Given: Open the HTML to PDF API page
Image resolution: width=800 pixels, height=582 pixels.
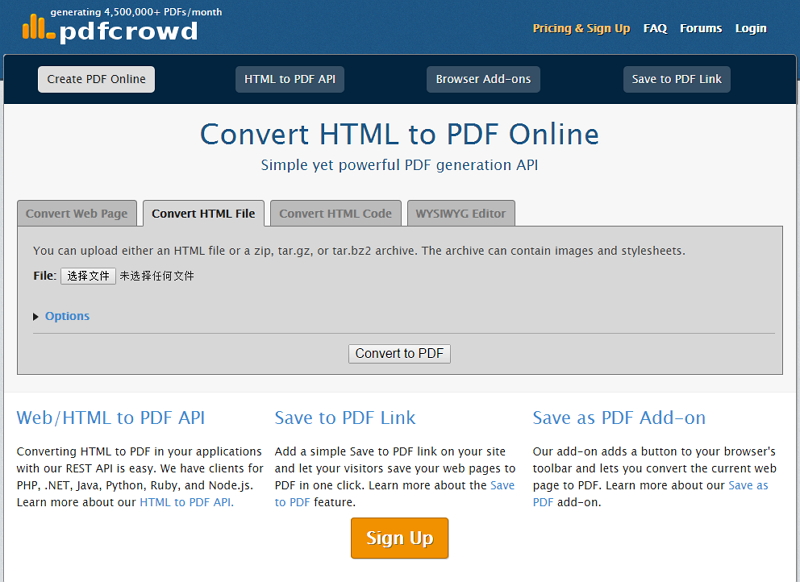Looking at the screenshot, I should coord(289,78).
